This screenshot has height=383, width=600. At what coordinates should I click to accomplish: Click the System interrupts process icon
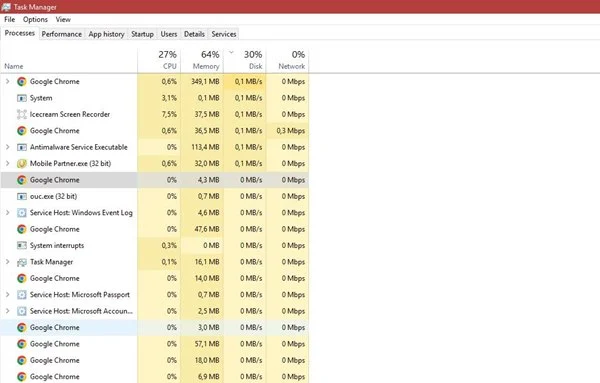22,245
